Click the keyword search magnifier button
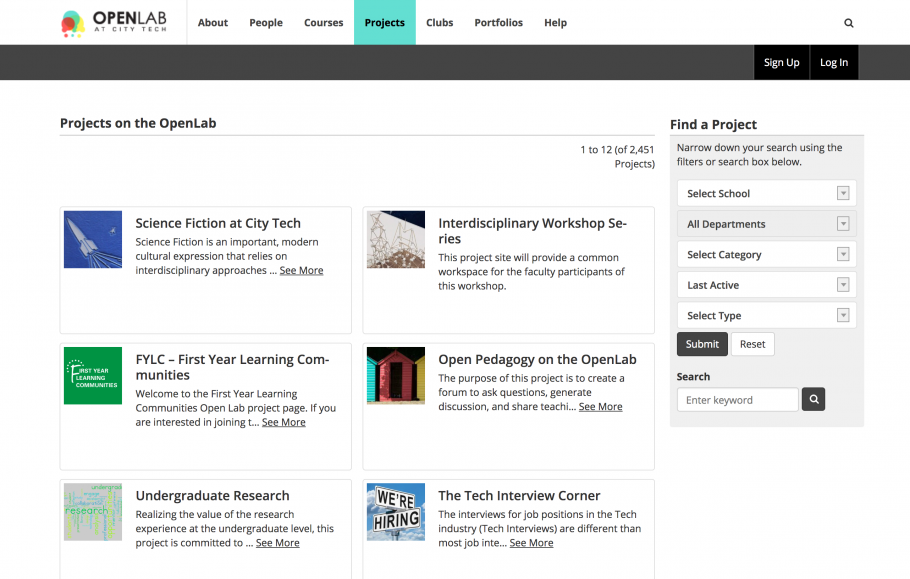Viewport: 910px width, 579px height. click(813, 399)
